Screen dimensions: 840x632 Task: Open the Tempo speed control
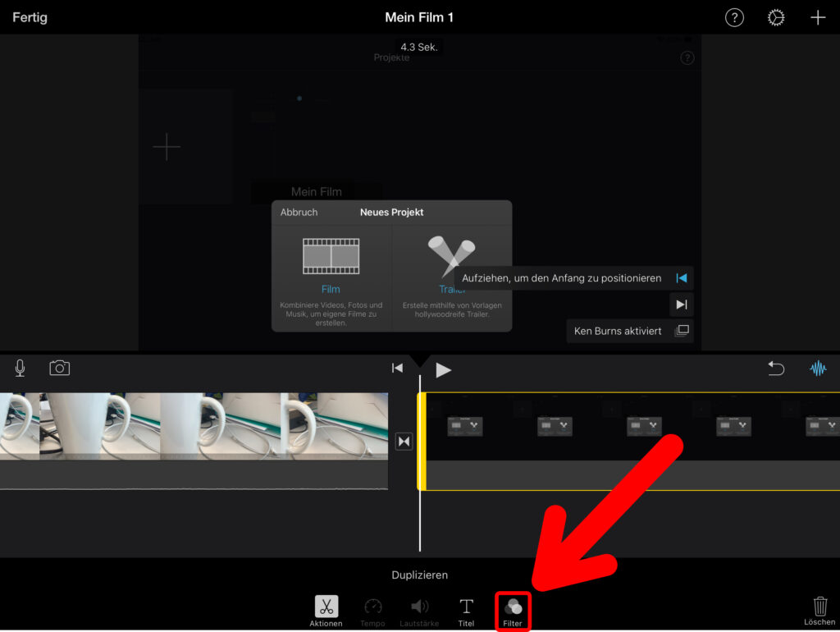372,611
